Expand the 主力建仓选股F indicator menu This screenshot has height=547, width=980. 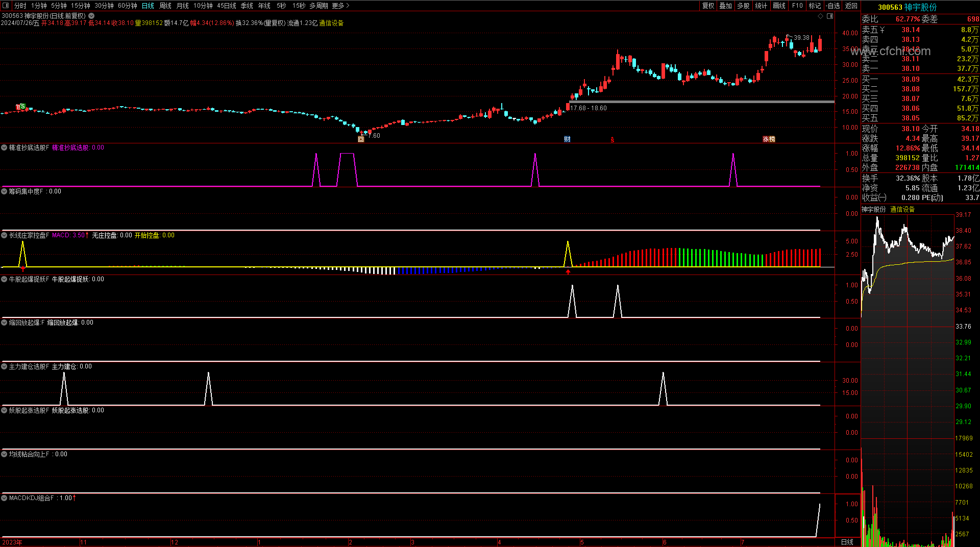[x=5, y=366]
